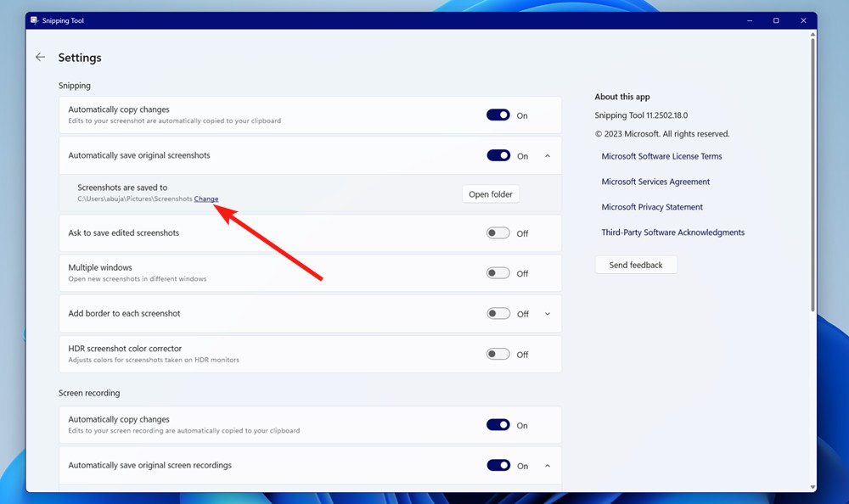Viewport: 849px width, 504px height.
Task: Collapse the save original screenshots section
Action: pos(547,155)
